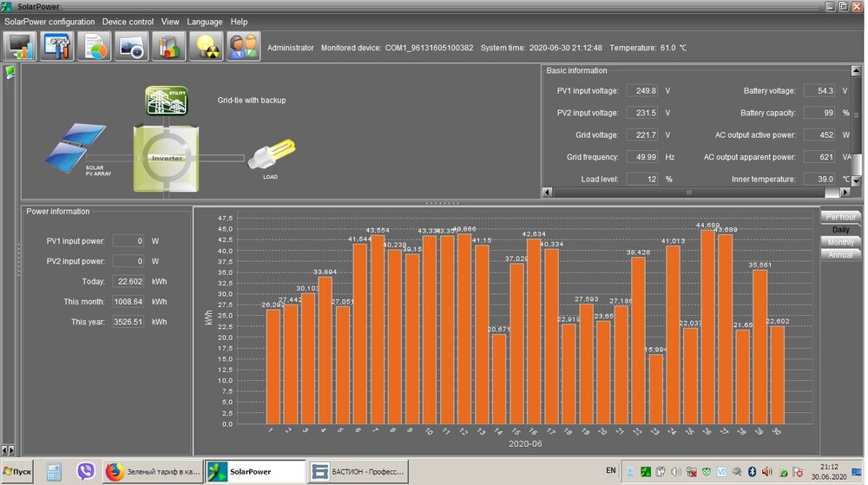Click the Windows Пуск start button
The width and height of the screenshot is (868, 485).
pyautogui.click(x=17, y=471)
